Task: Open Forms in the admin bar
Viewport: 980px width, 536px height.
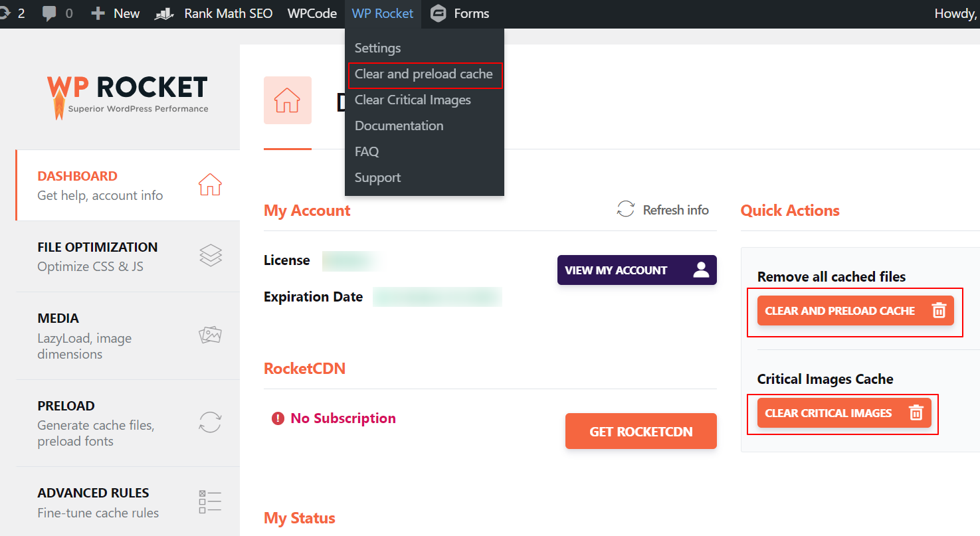Action: coord(472,13)
